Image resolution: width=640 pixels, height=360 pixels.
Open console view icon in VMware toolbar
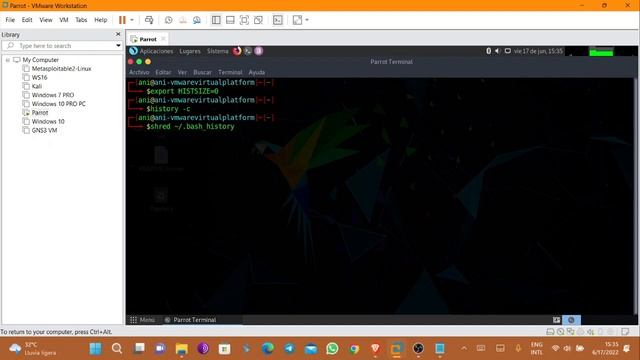point(278,20)
